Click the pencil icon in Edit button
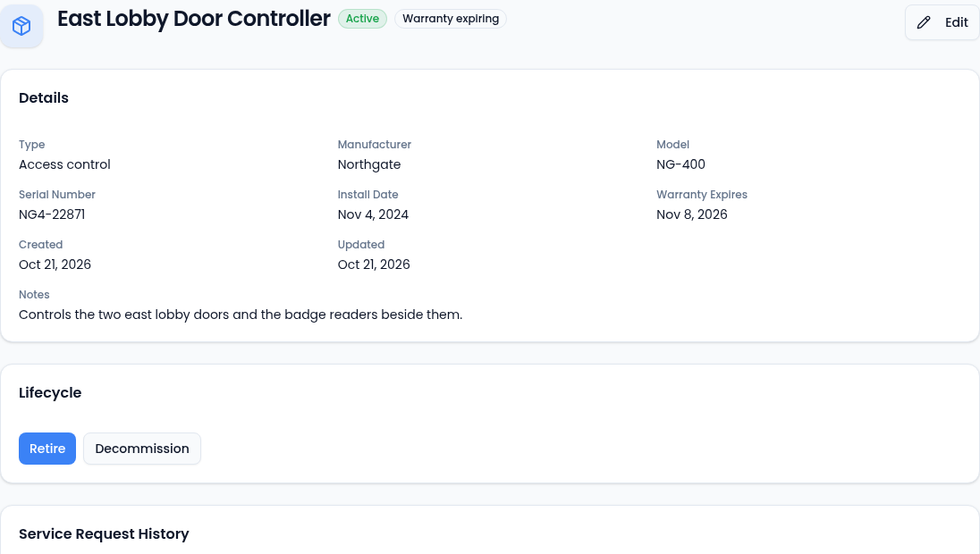This screenshot has width=980, height=554. click(x=924, y=22)
